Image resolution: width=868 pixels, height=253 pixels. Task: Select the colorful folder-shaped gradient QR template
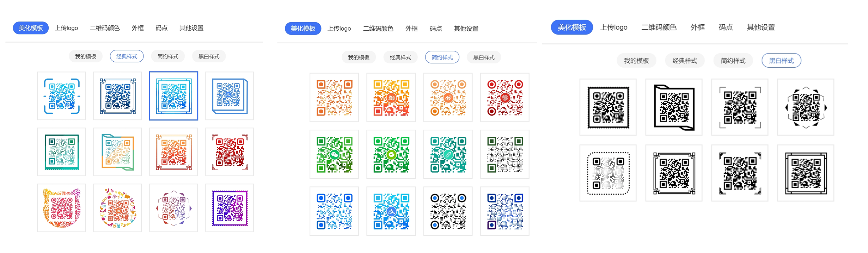tap(117, 152)
